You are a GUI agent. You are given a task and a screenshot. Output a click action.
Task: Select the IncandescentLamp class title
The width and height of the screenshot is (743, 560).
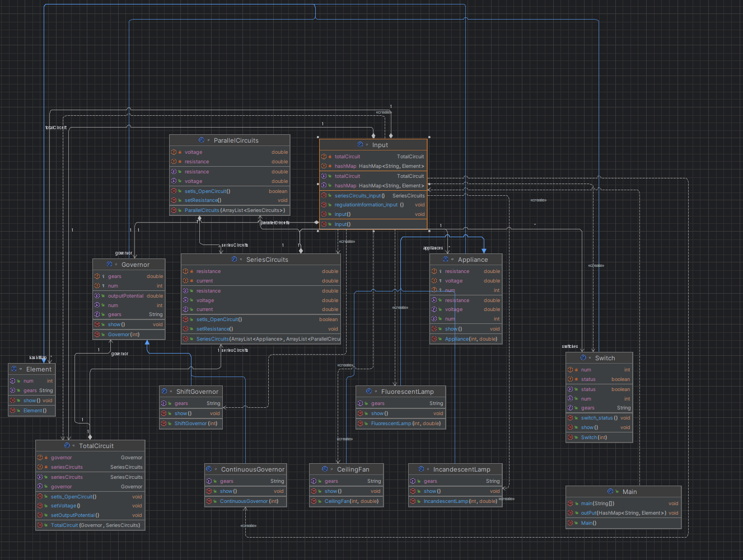[x=461, y=469]
